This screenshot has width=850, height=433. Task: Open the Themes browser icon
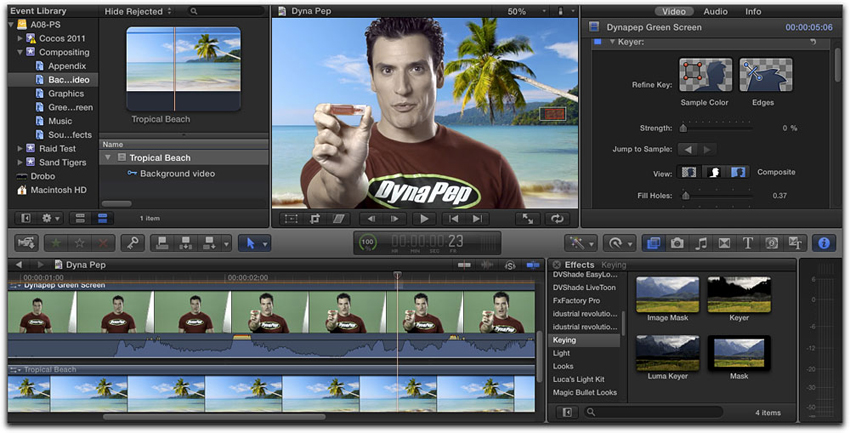click(795, 243)
